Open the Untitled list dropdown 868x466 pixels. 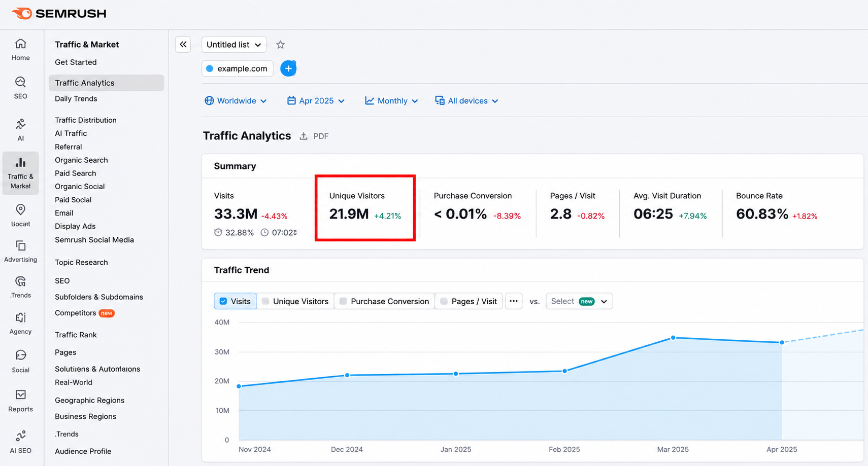(234, 45)
